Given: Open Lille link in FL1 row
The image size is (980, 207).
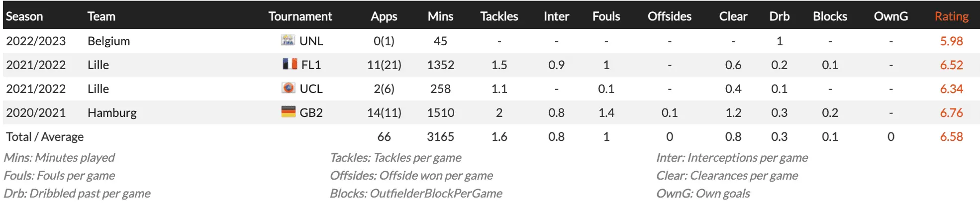Looking at the screenshot, I should [98, 65].
